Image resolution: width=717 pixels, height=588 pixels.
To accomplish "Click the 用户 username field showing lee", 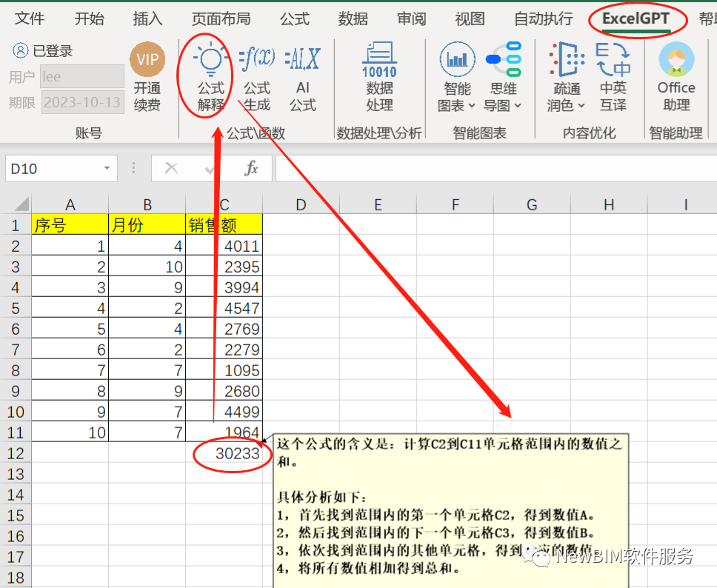I will coord(81,76).
